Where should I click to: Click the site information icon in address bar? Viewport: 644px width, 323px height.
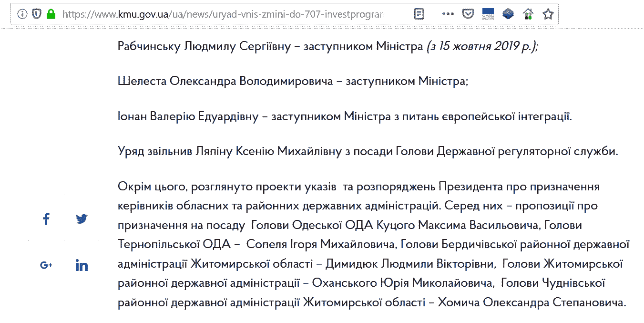(x=22, y=14)
